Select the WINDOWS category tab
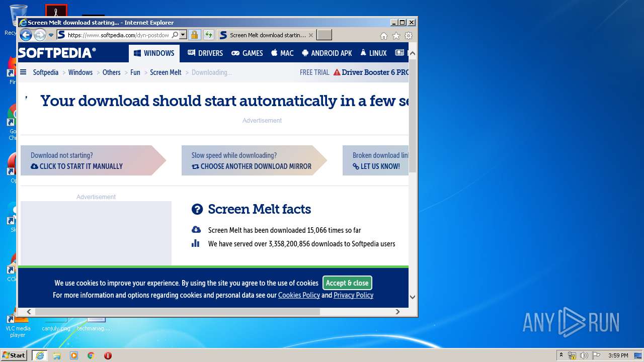 [154, 53]
